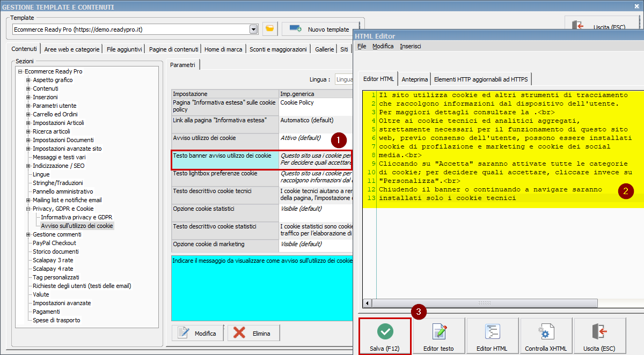
Task: Select PayPal Checkout in the tree
Action: point(54,243)
